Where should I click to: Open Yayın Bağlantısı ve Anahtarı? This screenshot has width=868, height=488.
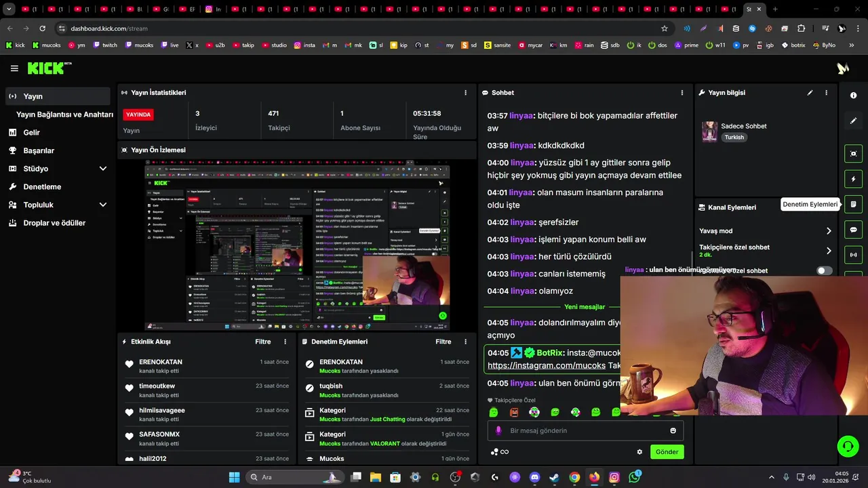64,115
